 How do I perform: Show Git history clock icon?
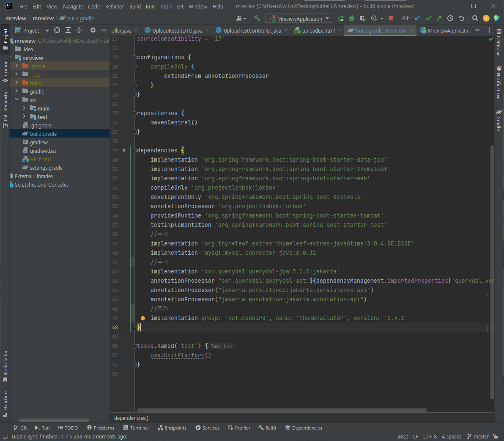tap(450, 18)
